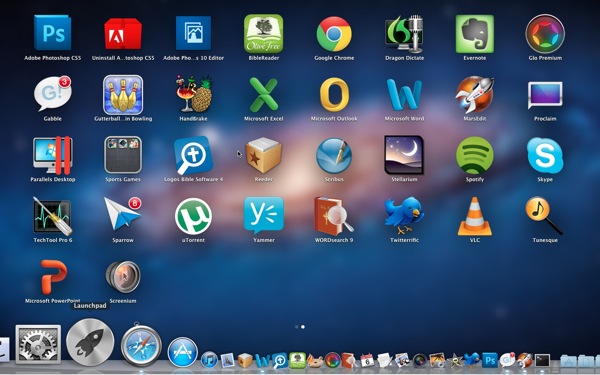Open Safari from the Dock

click(141, 345)
